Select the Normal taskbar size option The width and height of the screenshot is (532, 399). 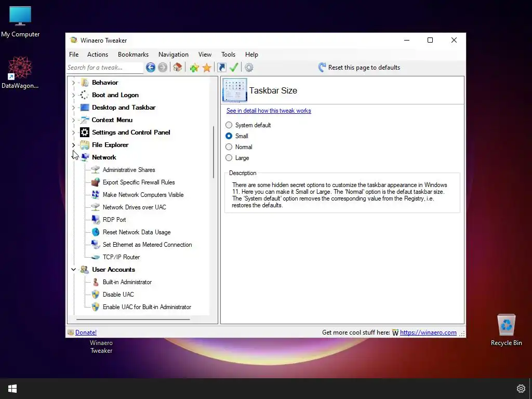pos(229,147)
